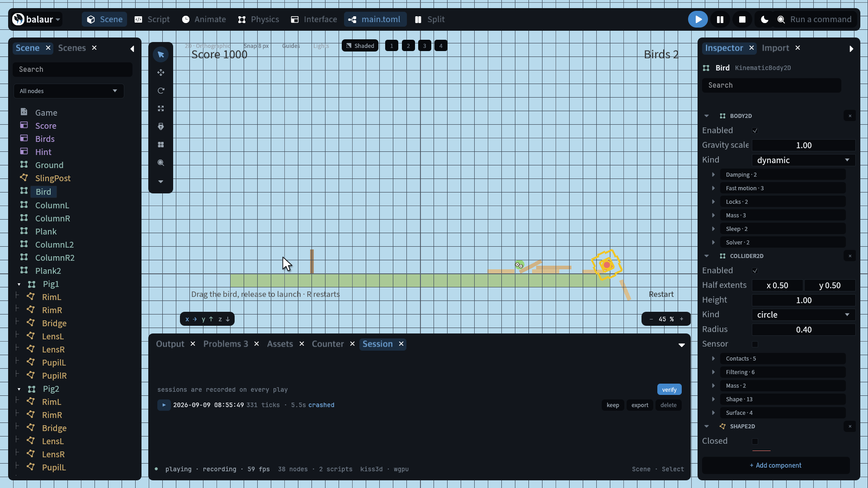Increase viewport zoom with plus
Viewport: 868px width, 488px height.
pos(682,319)
